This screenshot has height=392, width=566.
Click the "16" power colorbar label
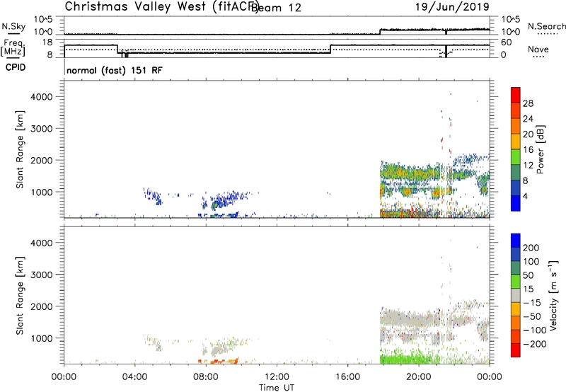tap(528, 150)
